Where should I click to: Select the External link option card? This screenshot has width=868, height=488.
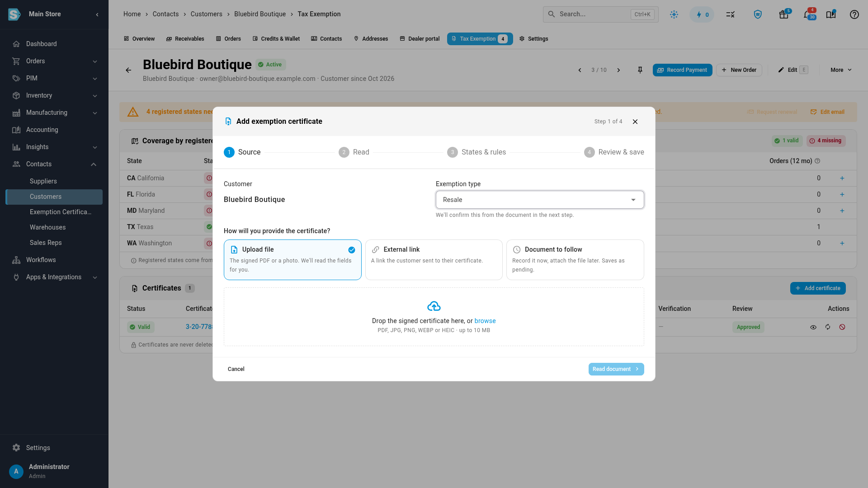tap(434, 260)
